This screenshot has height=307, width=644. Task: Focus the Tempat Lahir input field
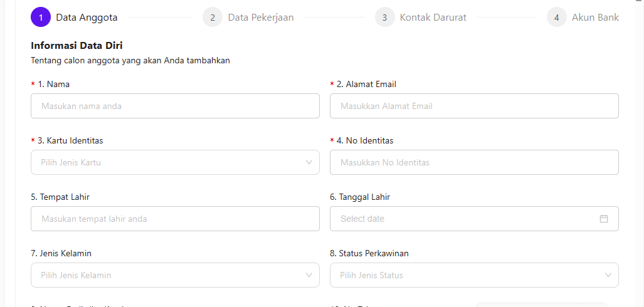click(x=175, y=219)
